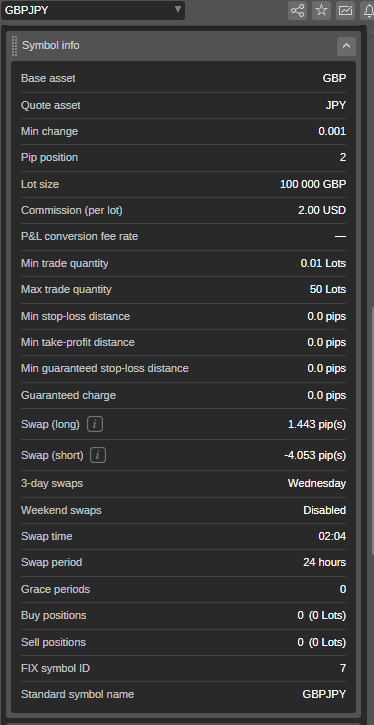Click the Swap time value 02:04
The image size is (374, 725).
coord(332,536)
